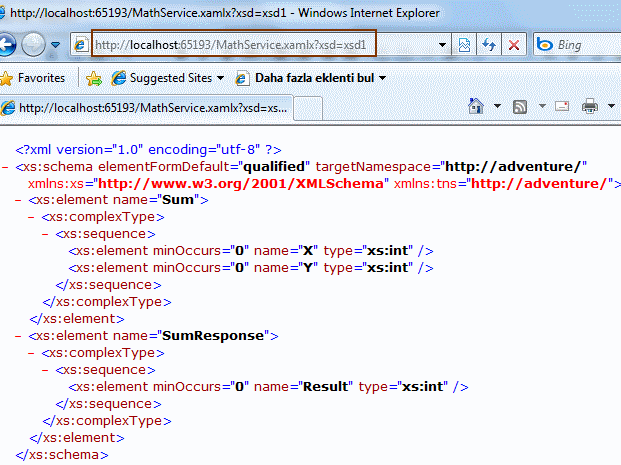
Task: Toggle Compatibility View icon in address bar
Action: click(464, 45)
